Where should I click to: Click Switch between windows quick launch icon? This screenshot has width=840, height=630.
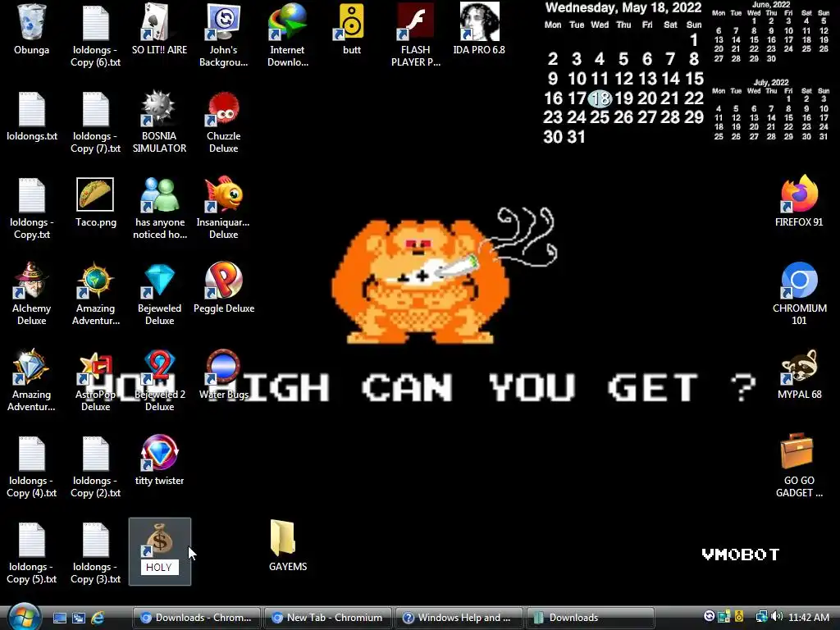click(78, 618)
